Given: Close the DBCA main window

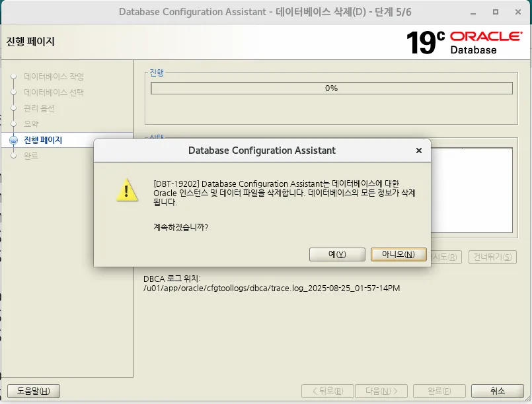Looking at the screenshot, I should tap(518, 12).
